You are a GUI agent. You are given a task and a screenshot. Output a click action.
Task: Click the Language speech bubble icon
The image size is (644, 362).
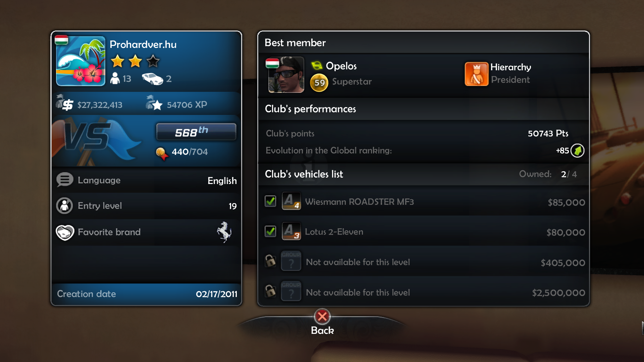pyautogui.click(x=65, y=180)
